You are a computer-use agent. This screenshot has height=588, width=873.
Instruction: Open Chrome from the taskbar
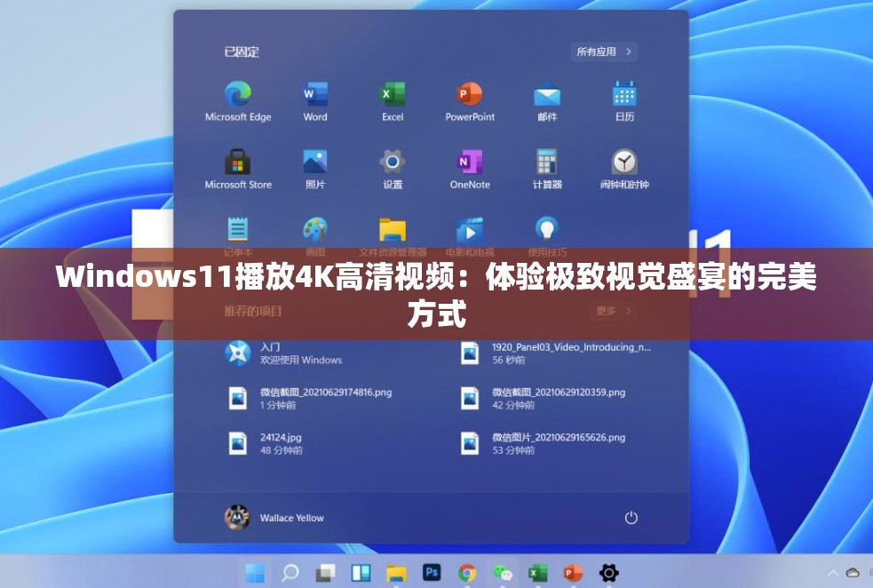[467, 572]
